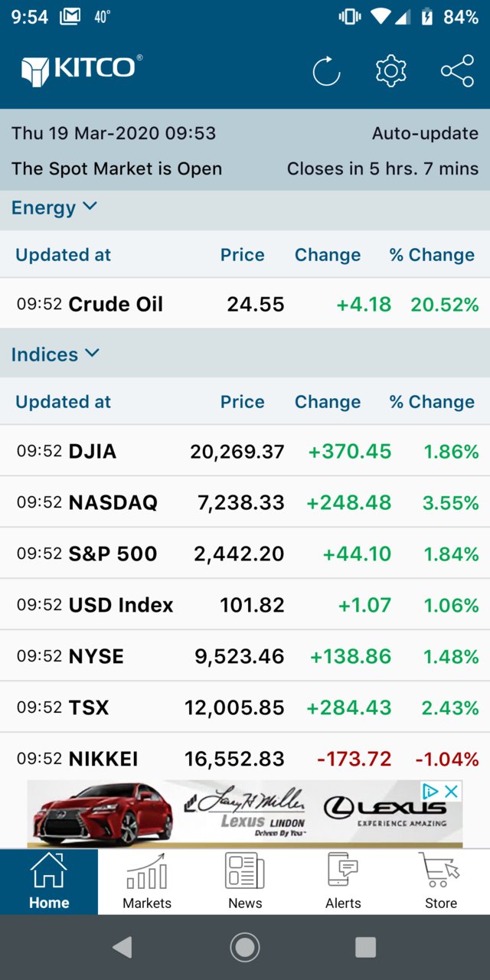
Task: Switch to the Markets tab
Action: (147, 882)
